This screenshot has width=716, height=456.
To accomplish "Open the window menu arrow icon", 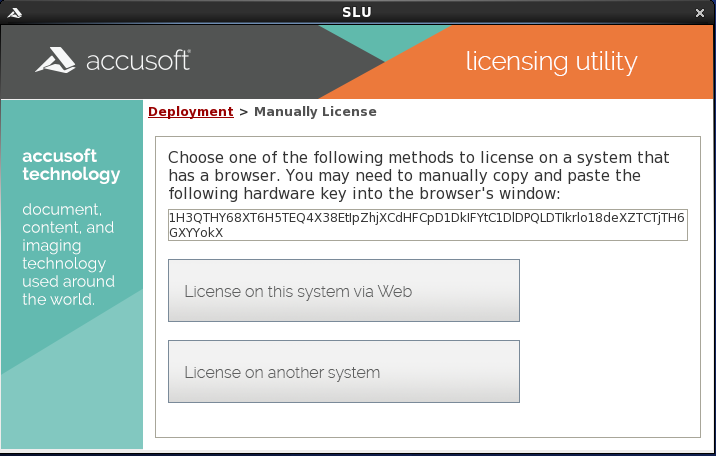I will 15,12.
